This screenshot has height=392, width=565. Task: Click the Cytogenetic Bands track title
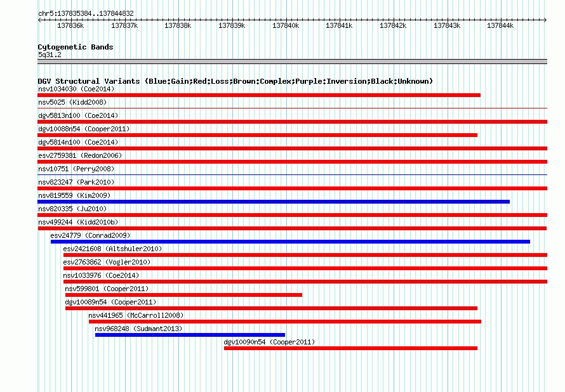(76, 47)
